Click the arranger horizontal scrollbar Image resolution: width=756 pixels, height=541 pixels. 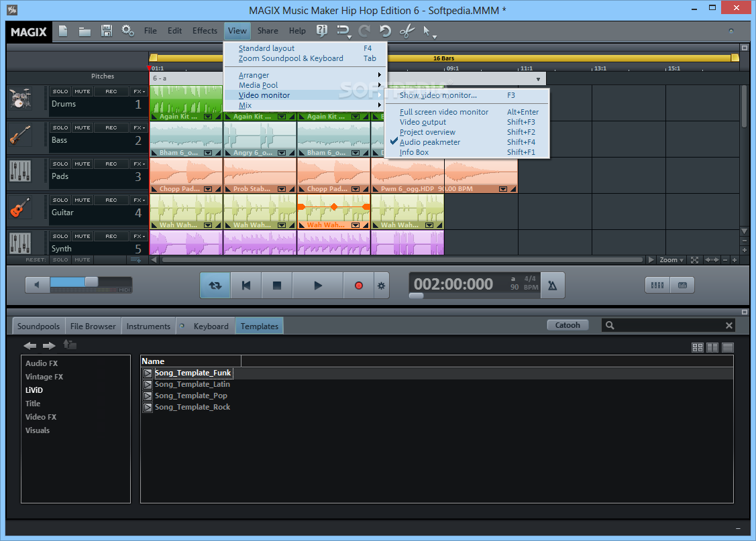click(x=402, y=259)
